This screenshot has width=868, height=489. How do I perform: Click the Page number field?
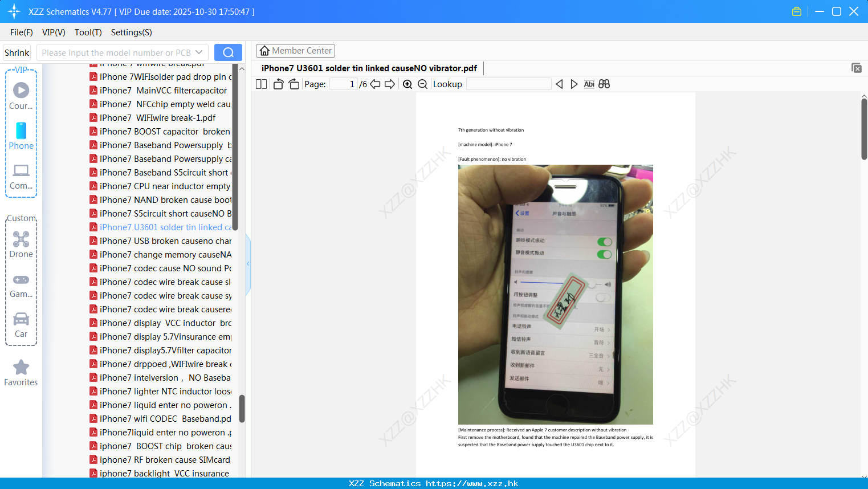point(343,84)
